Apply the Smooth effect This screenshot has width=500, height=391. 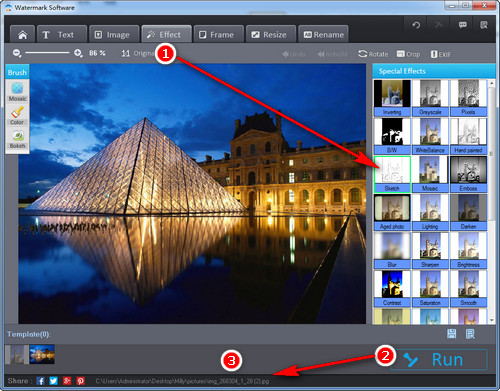point(468,289)
